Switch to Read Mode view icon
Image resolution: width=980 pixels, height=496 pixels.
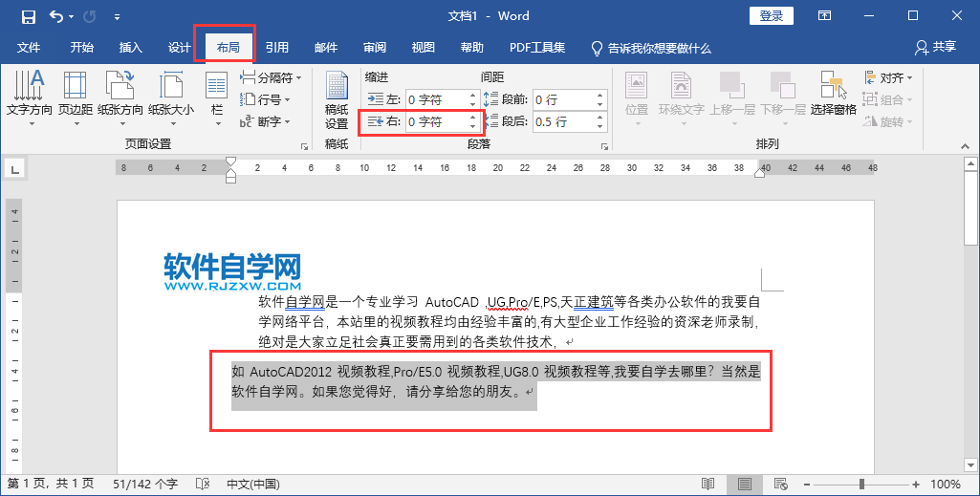(x=708, y=485)
